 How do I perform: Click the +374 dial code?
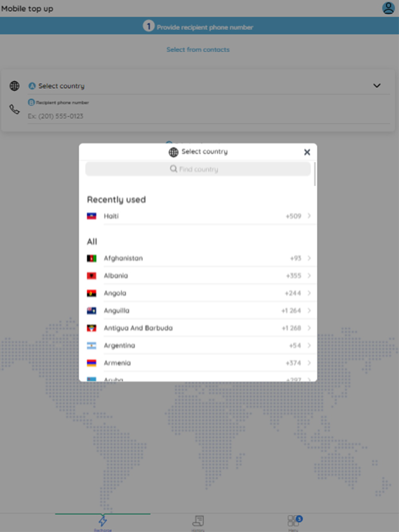(x=293, y=363)
